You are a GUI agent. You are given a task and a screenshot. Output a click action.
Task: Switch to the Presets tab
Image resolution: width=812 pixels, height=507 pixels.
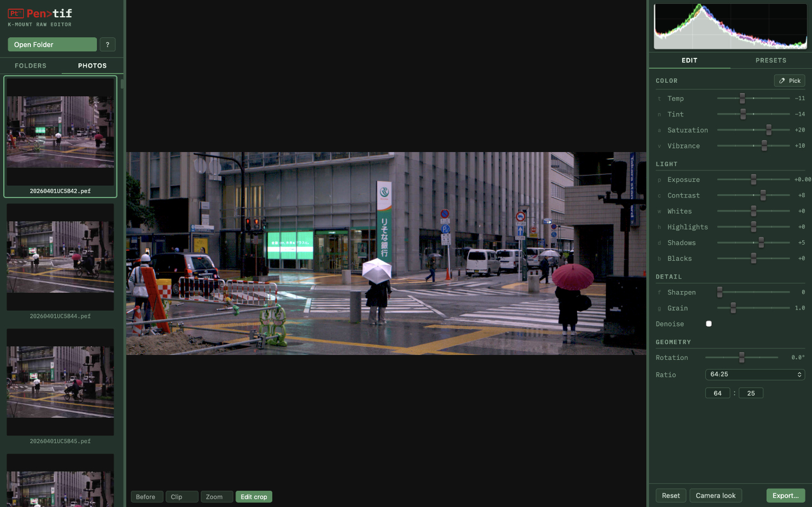tap(770, 61)
